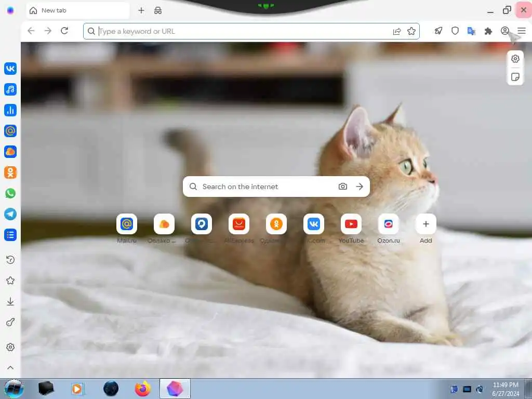Open VK Music in the sidebar
532x399 pixels.
pyautogui.click(x=10, y=89)
